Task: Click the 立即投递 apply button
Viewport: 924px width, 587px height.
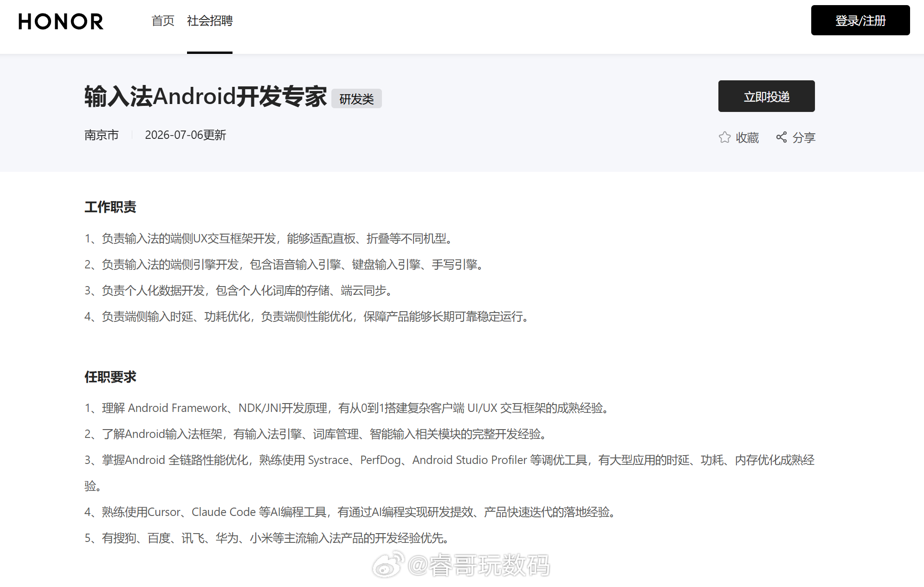Action: pyautogui.click(x=767, y=96)
